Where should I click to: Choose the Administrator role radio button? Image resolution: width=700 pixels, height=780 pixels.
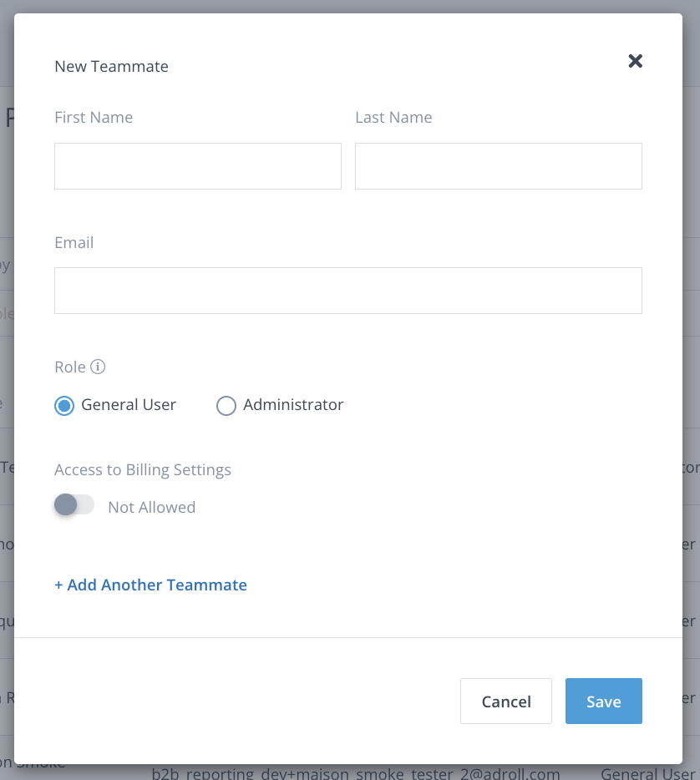(226, 406)
